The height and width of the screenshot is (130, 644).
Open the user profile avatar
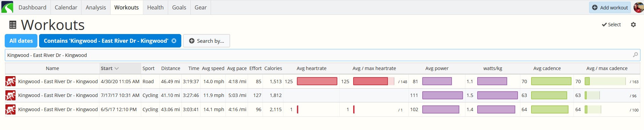tap(638, 7)
